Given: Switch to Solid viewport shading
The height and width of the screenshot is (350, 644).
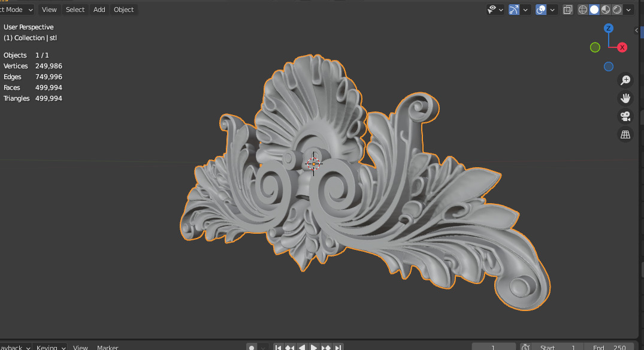Looking at the screenshot, I should click(594, 10).
